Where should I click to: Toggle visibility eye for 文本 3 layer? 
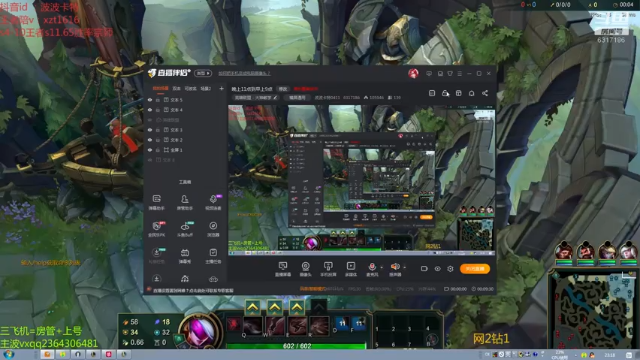pos(150,130)
